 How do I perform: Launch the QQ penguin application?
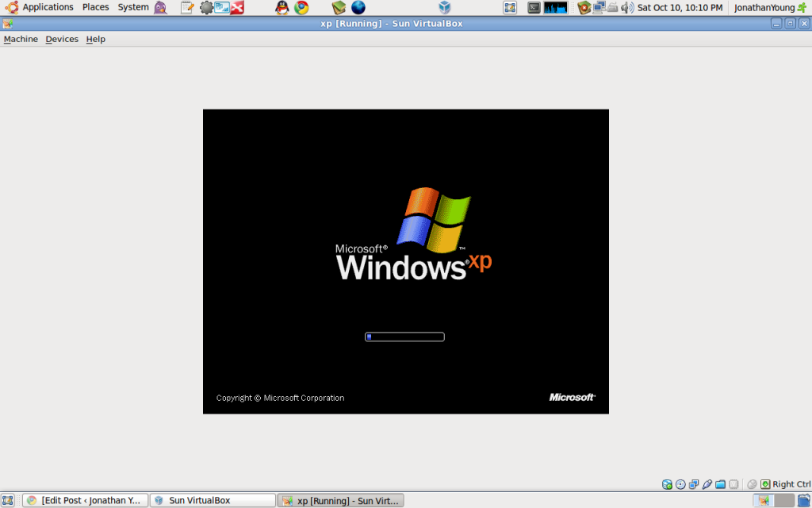pos(282,7)
